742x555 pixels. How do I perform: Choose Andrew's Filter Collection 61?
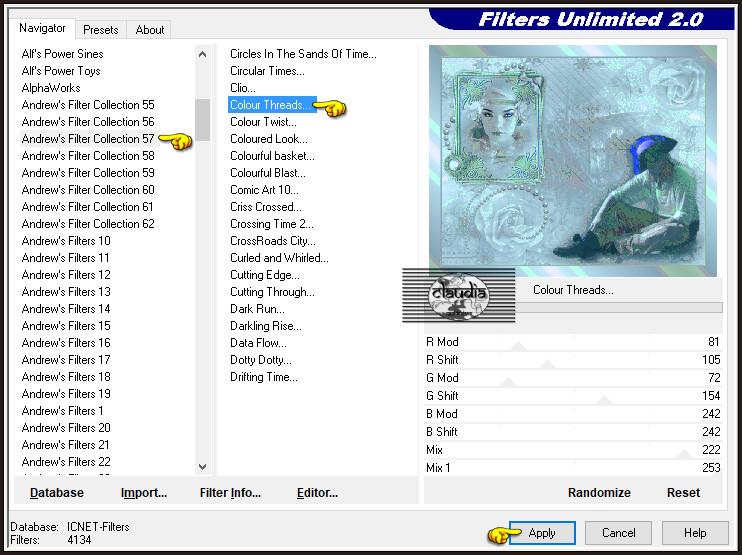point(88,207)
